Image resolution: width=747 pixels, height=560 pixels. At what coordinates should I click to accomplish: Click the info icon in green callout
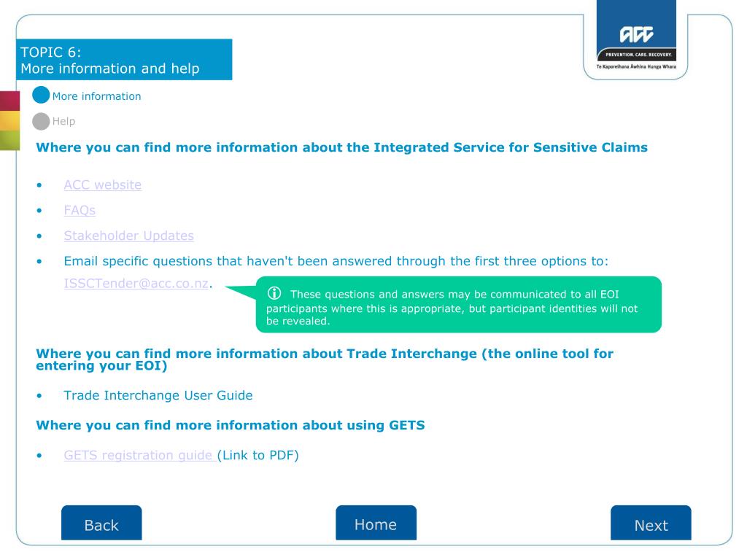(274, 293)
